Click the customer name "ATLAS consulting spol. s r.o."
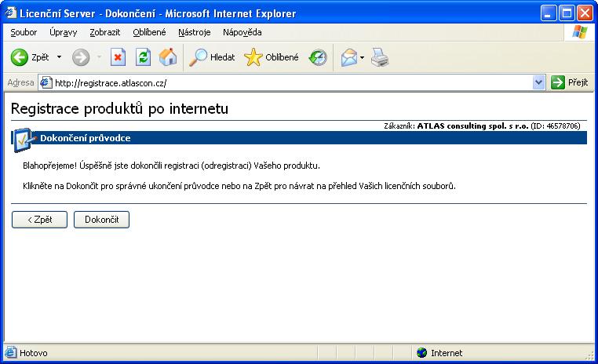Viewport: 598px width, 364px height. click(x=472, y=126)
